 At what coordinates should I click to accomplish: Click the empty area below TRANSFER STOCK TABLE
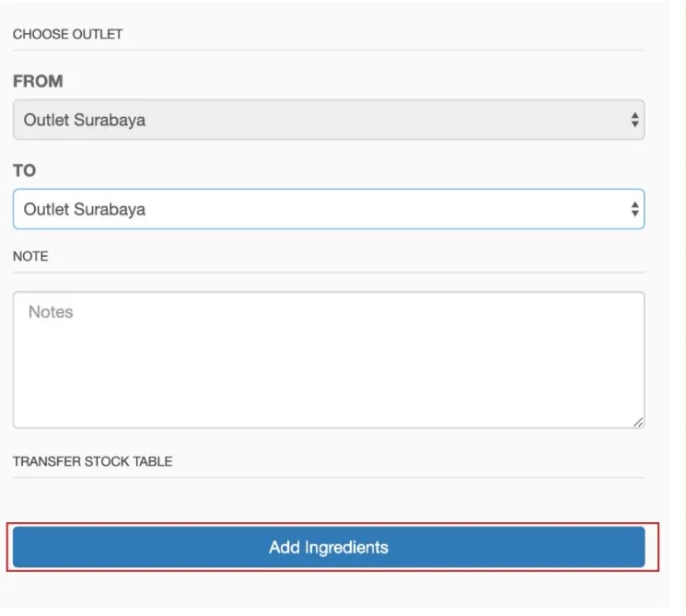tap(329, 501)
